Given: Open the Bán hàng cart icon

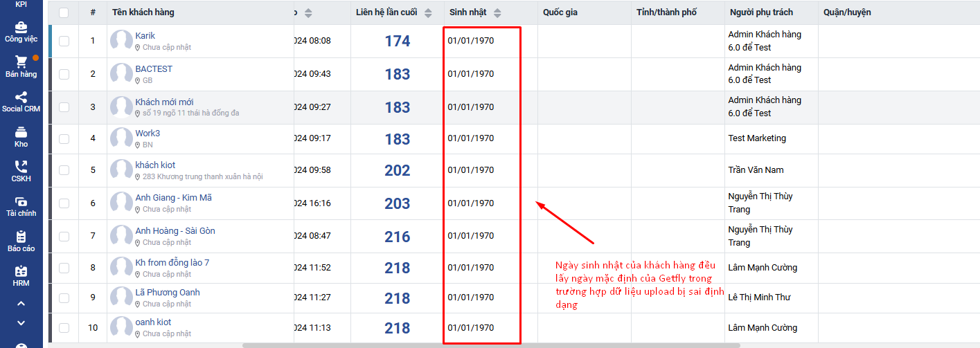Looking at the screenshot, I should point(21,62).
